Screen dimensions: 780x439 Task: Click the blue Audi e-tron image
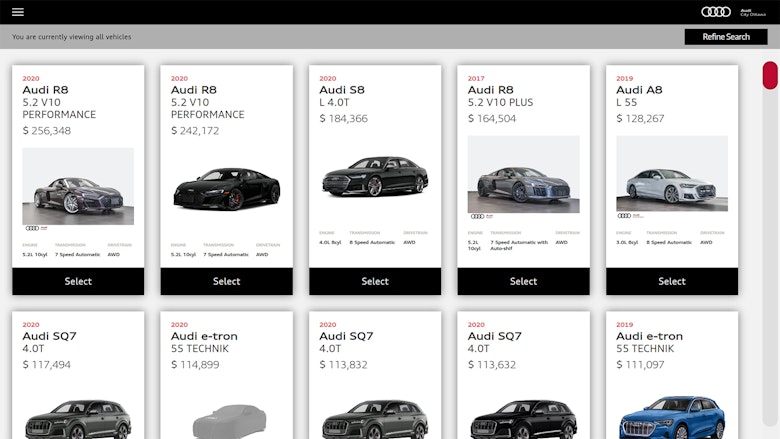tap(671, 417)
